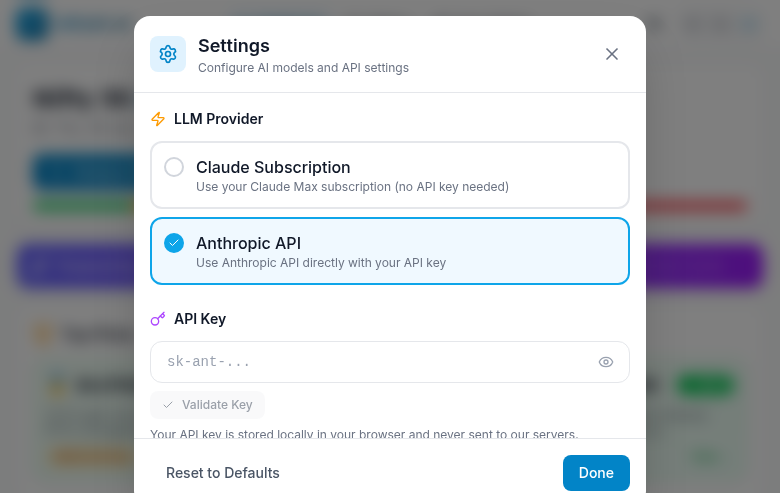
Task: Click the Anthropic API option title
Action: coord(248,243)
